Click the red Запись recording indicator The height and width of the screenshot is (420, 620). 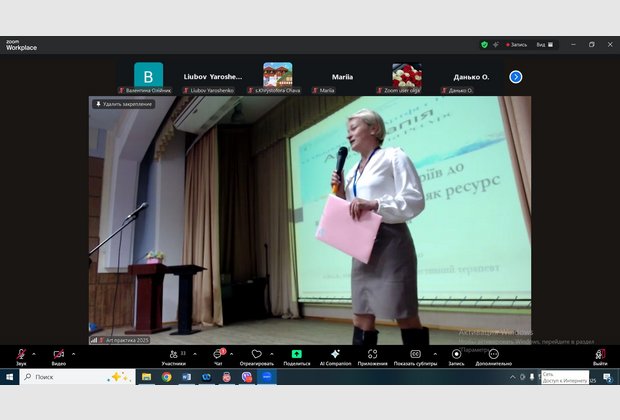coord(516,45)
